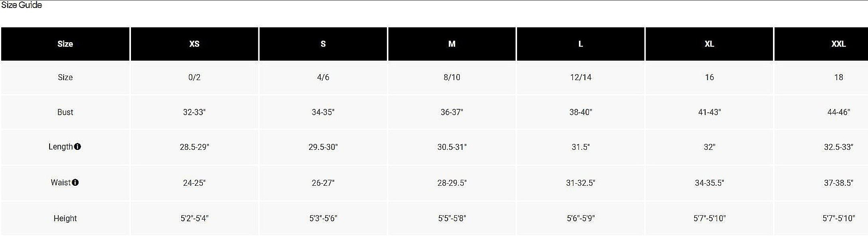Click the Waist row label text
The image size is (868, 236).
pos(61,183)
